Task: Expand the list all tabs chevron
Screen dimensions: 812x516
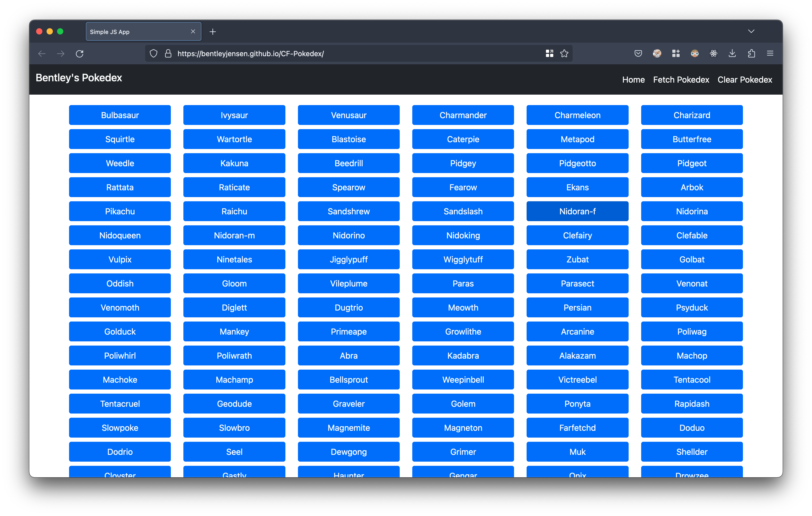Action: (751, 31)
